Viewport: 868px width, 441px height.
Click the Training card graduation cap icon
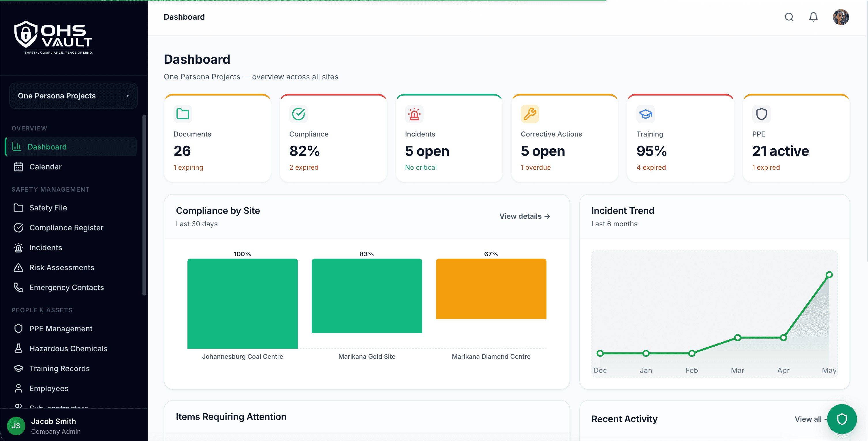[x=646, y=114]
